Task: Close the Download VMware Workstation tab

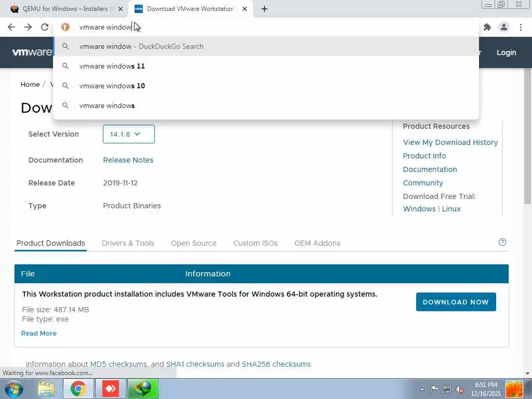Action: [245, 9]
